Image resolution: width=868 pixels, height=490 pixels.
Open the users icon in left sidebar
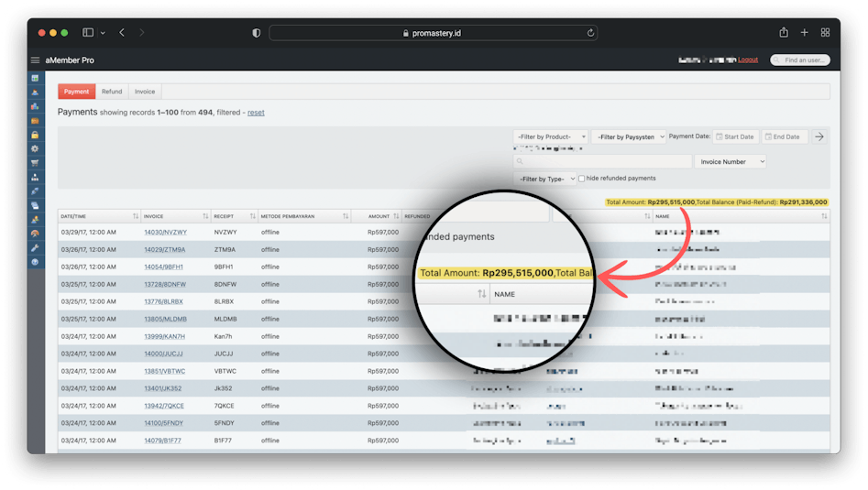[35, 93]
